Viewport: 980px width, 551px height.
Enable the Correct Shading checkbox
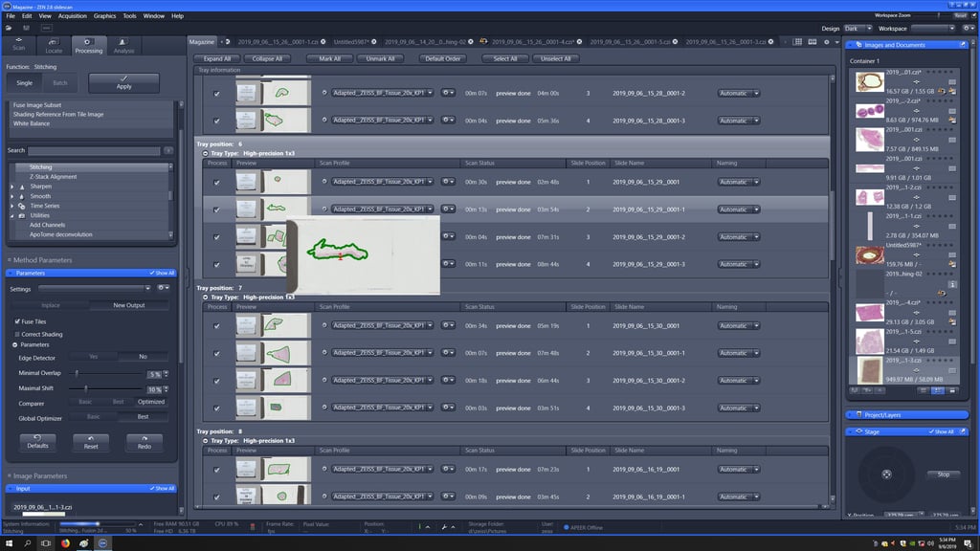click(17, 334)
